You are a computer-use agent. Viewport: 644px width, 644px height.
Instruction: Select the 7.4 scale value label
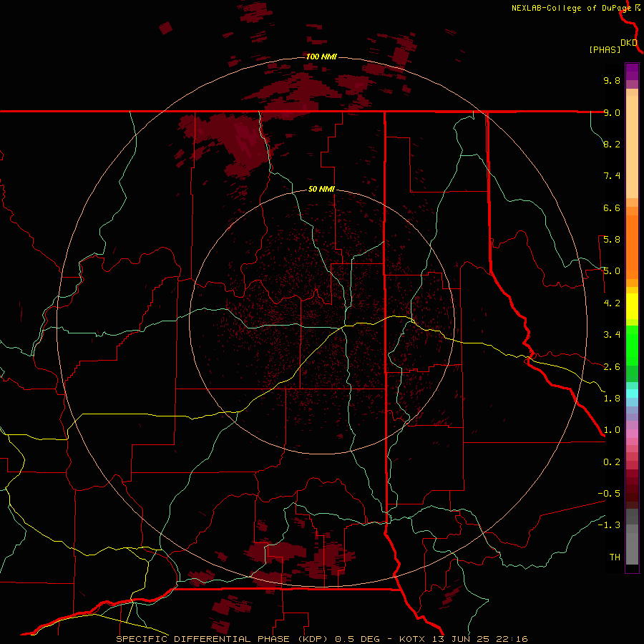click(612, 176)
